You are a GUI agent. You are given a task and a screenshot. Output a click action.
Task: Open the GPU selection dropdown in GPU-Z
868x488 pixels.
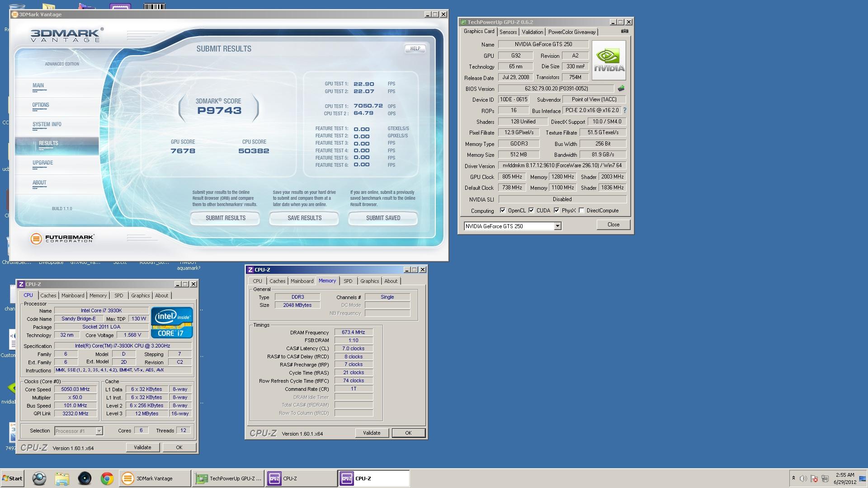coord(557,226)
